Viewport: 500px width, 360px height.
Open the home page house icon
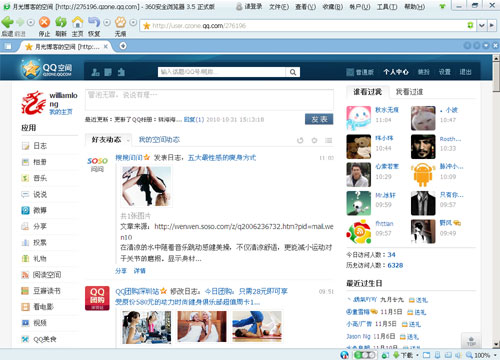point(78,22)
